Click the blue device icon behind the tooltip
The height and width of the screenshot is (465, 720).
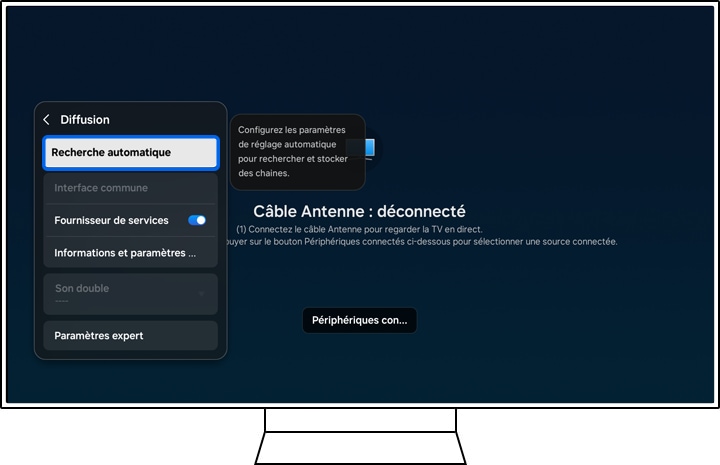(x=370, y=149)
